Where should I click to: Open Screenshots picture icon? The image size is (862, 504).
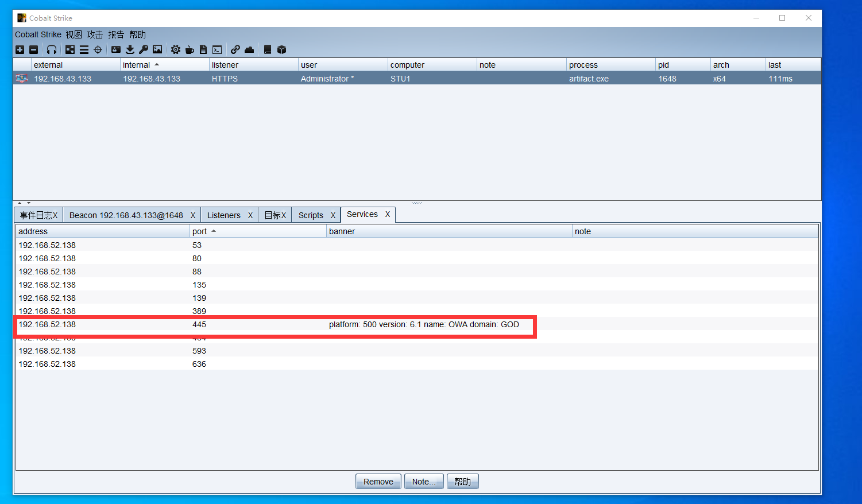[157, 49]
